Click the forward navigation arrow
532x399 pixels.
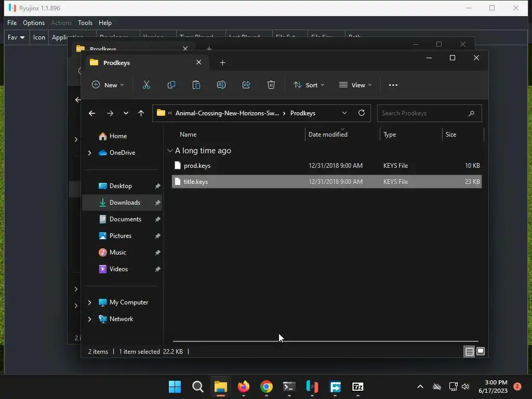110,113
